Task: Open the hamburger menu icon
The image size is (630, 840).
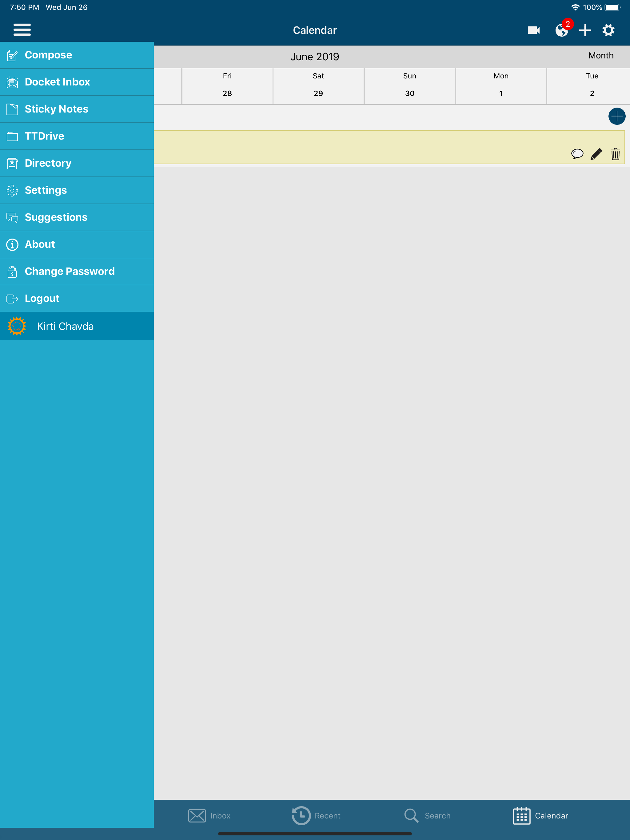Action: (22, 30)
